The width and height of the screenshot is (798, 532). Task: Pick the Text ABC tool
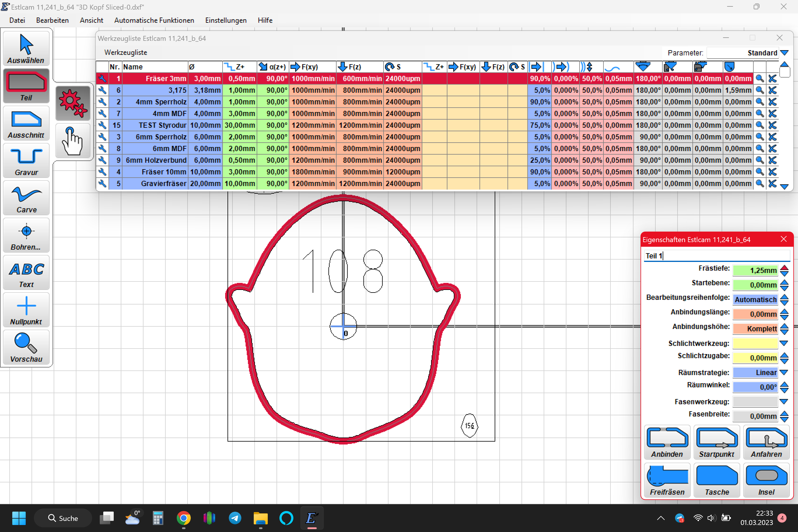(x=26, y=273)
